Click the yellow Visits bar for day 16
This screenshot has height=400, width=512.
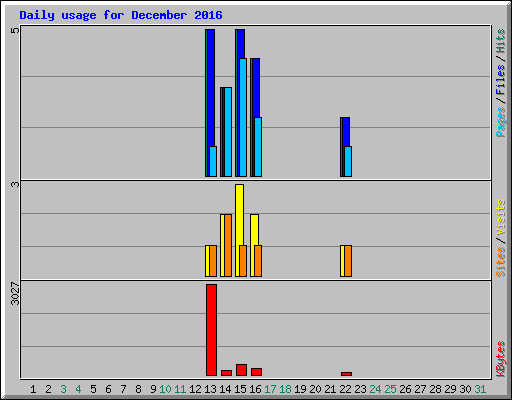pyautogui.click(x=254, y=230)
